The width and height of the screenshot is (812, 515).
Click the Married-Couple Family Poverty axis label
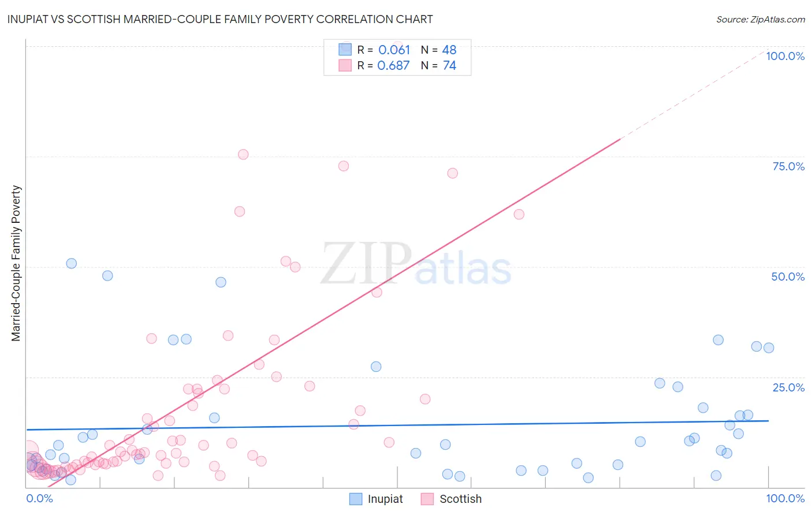pyautogui.click(x=16, y=263)
